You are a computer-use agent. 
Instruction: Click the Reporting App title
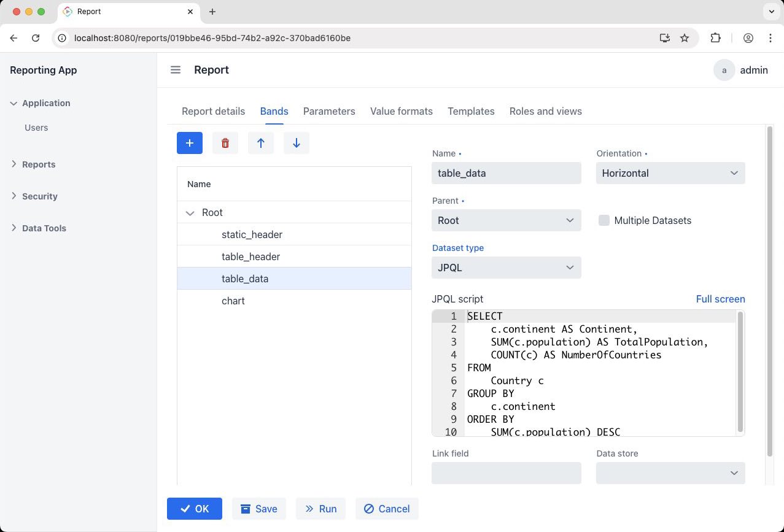(44, 70)
